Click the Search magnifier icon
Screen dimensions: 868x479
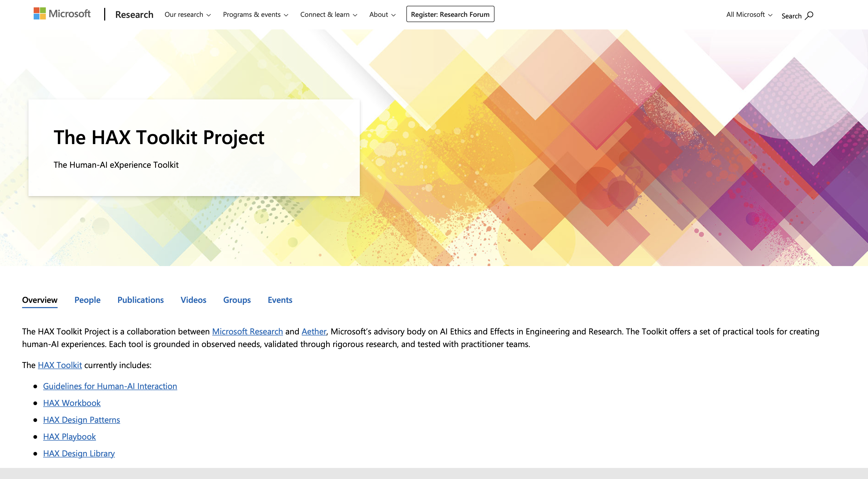809,16
